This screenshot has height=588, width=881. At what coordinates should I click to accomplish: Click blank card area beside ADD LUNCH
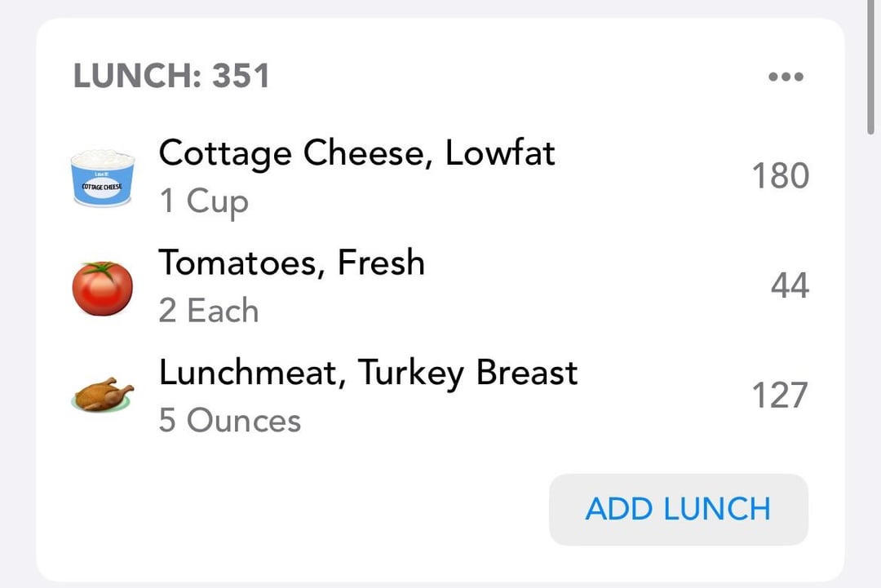(x=292, y=509)
